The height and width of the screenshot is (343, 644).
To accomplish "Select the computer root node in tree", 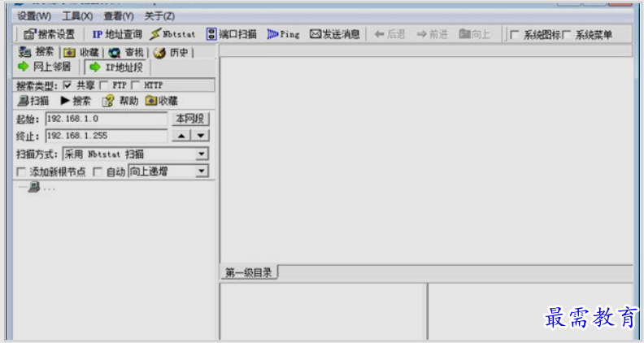I will 34,188.
